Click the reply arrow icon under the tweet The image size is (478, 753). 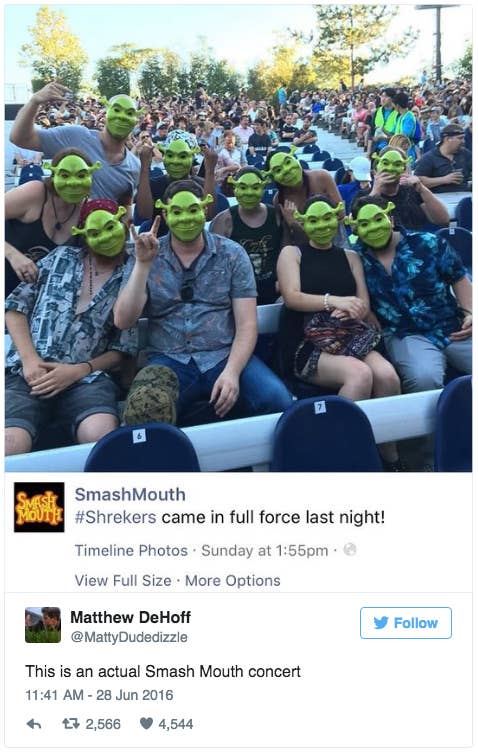pyautogui.click(x=33, y=724)
